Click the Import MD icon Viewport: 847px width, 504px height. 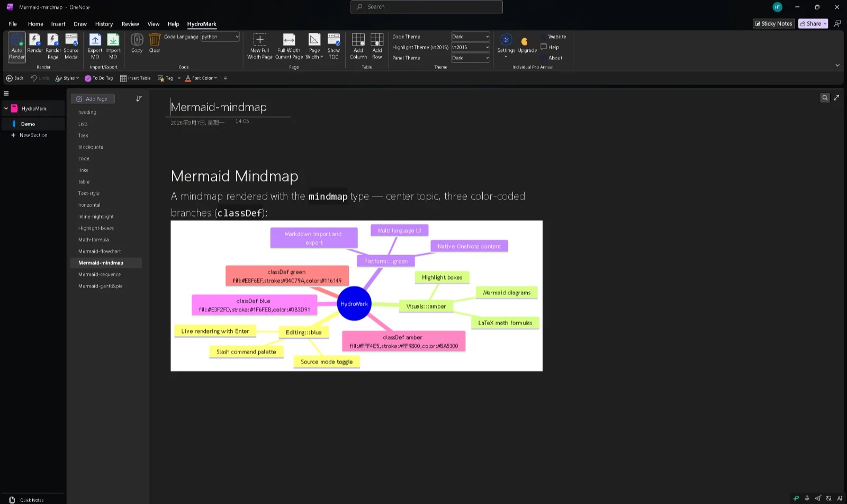click(113, 47)
